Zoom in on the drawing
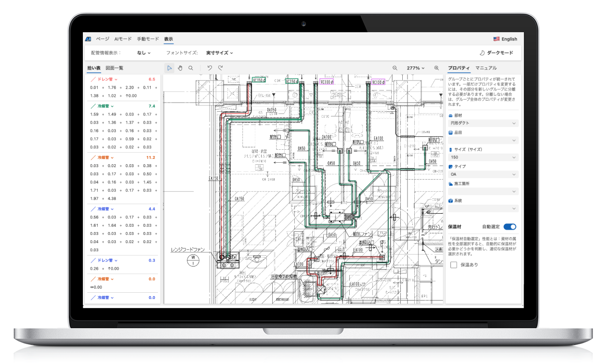This screenshot has width=607, height=364. (x=436, y=68)
